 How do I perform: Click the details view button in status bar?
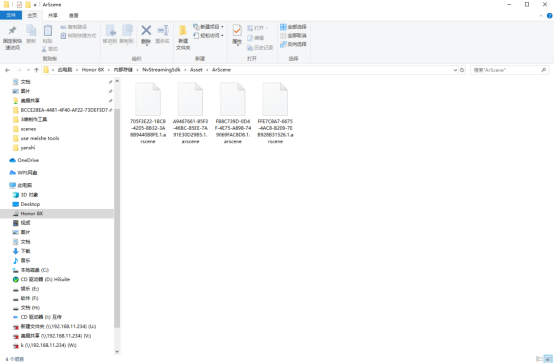pyautogui.click(x=539, y=359)
